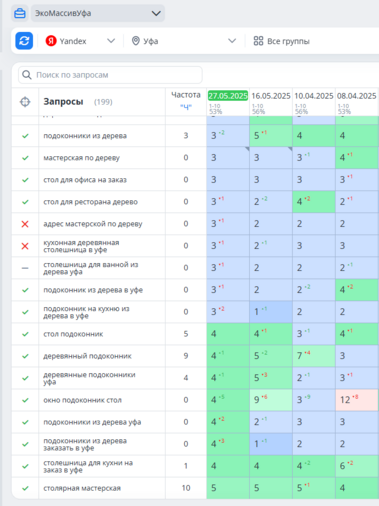
Task: Select query стол для офиса на заказ
Action: [85, 180]
